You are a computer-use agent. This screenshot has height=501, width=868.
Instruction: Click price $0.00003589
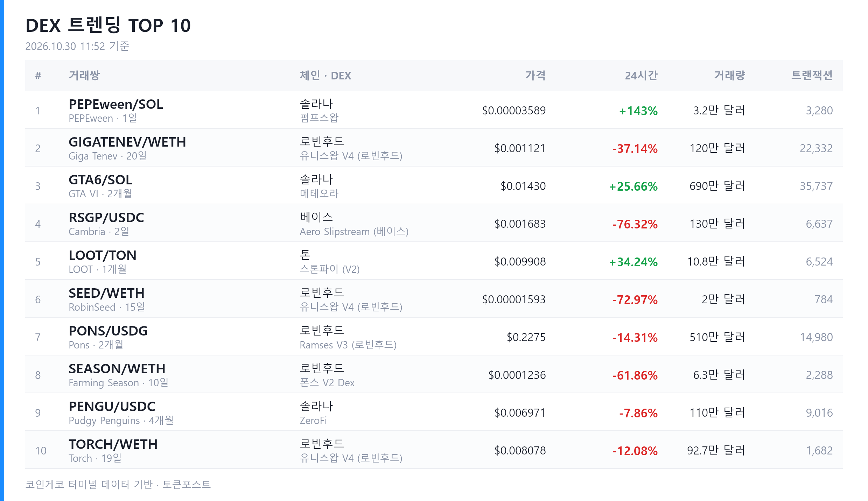pos(514,111)
